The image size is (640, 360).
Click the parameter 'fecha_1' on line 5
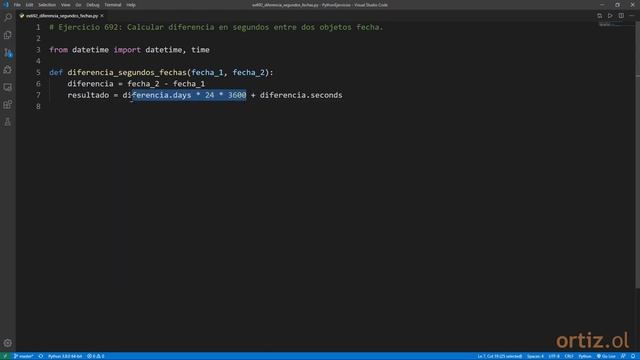pos(207,73)
